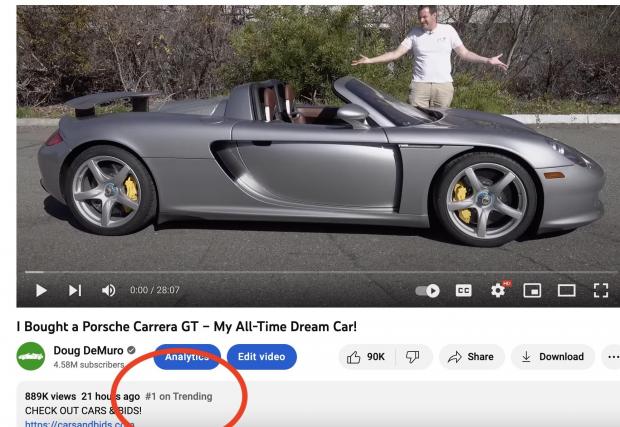Download the video
Image resolution: width=620 pixels, height=427 pixels.
(x=553, y=357)
